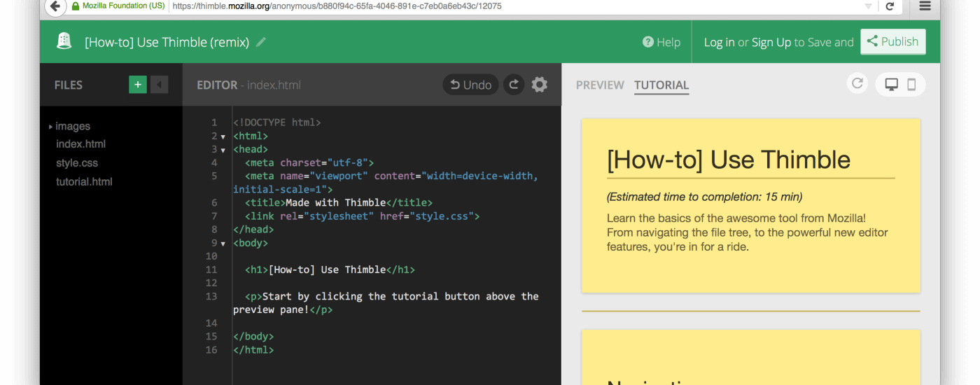Click the h1 line on line 11
Image resolution: width=980 pixels, height=385 pixels.
(330, 269)
